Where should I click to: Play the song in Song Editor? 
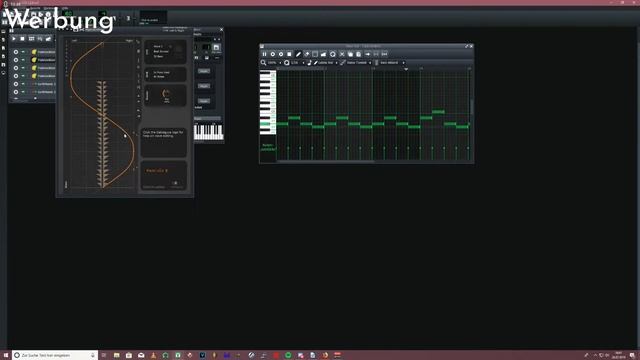pyautogui.click(x=14, y=39)
